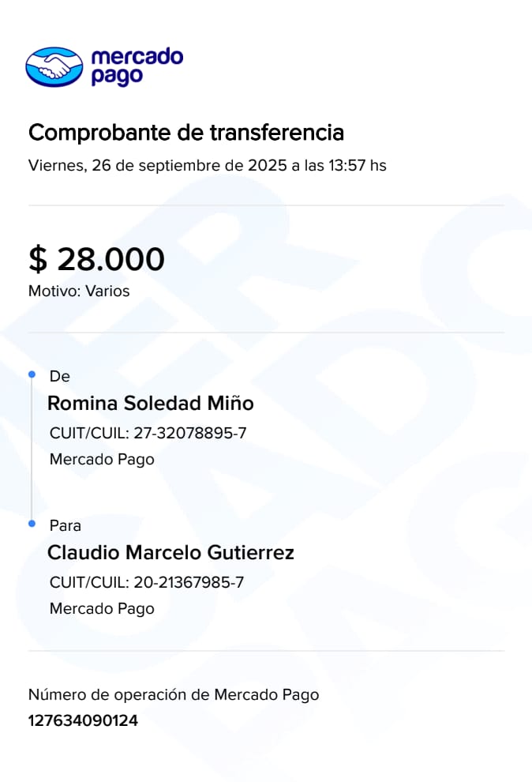Viewport: 532px width, 782px height.
Task: Click the blue dot beside "De"
Action: click(x=32, y=374)
